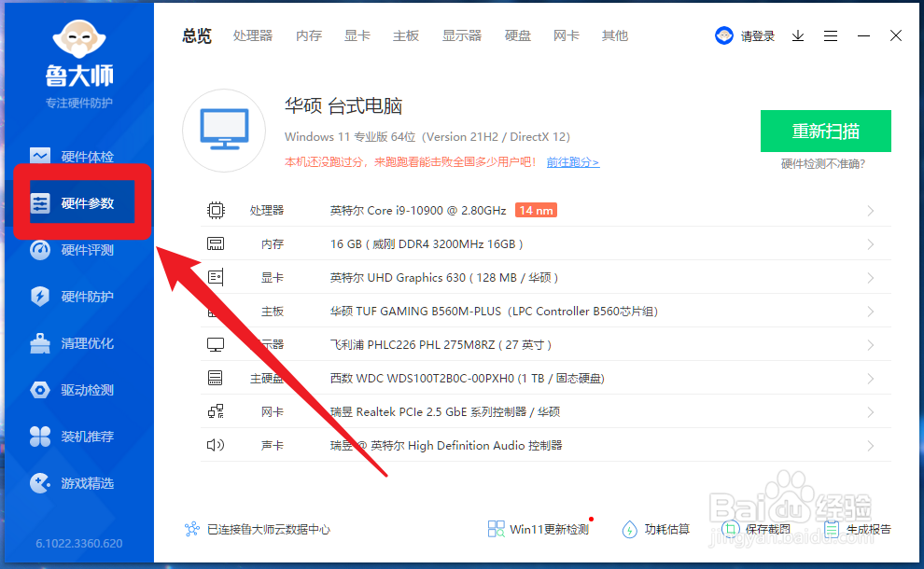Open 清理优化 sidebar item
The image size is (924, 569).
pos(72,343)
